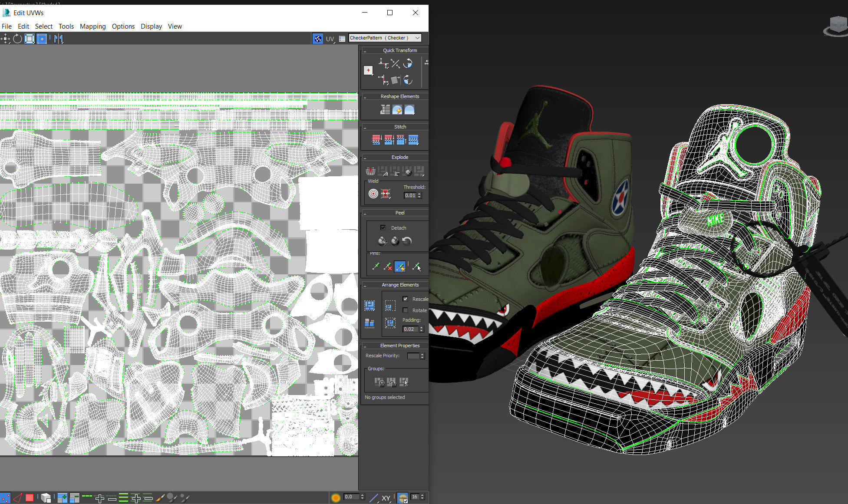This screenshot has height=504, width=848.
Task: Collapse the Stitch rollout
Action: click(365, 127)
